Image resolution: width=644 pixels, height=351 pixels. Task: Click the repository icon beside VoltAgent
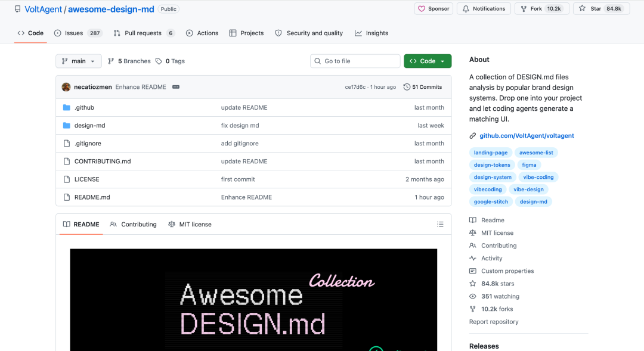pos(18,9)
